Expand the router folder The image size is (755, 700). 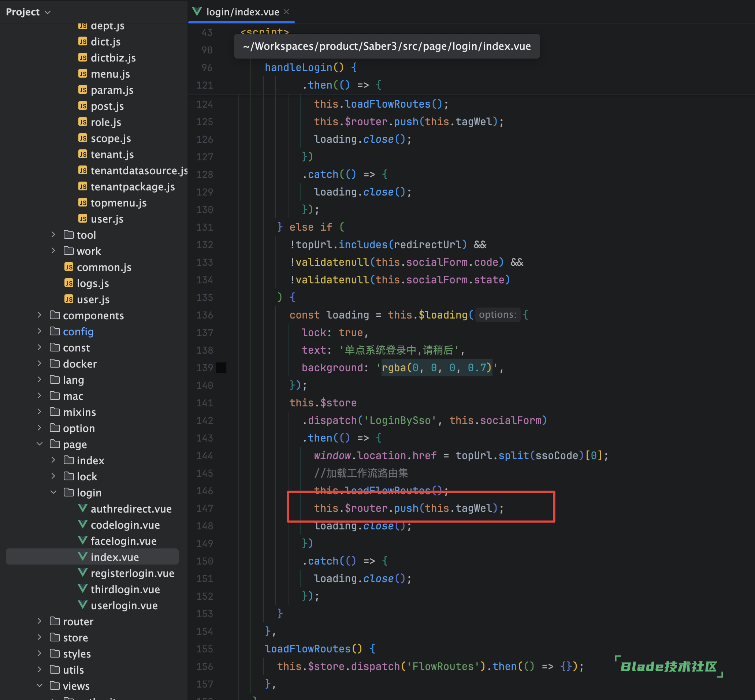point(40,621)
